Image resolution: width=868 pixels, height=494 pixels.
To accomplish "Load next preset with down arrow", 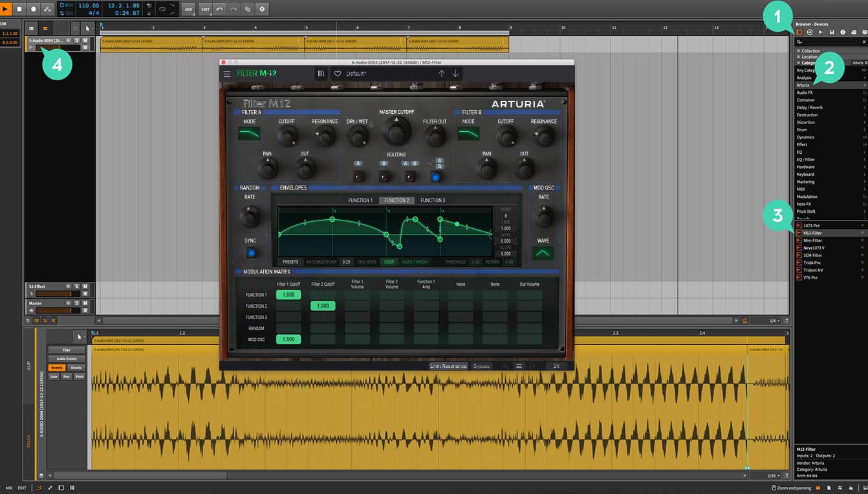I will tap(455, 74).
